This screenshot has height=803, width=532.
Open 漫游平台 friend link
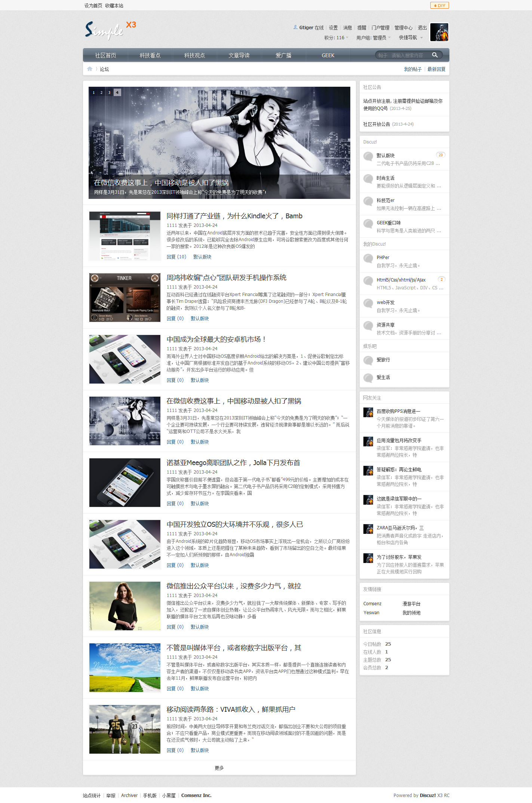click(411, 604)
